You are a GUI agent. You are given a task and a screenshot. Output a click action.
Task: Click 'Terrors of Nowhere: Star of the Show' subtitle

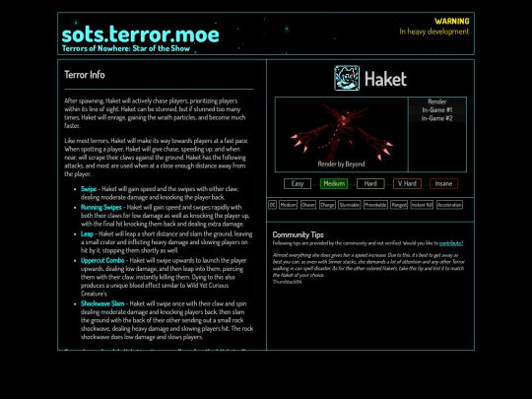coord(126,48)
